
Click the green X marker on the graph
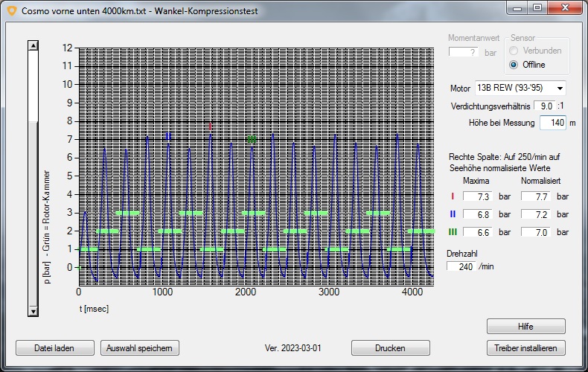[252, 139]
